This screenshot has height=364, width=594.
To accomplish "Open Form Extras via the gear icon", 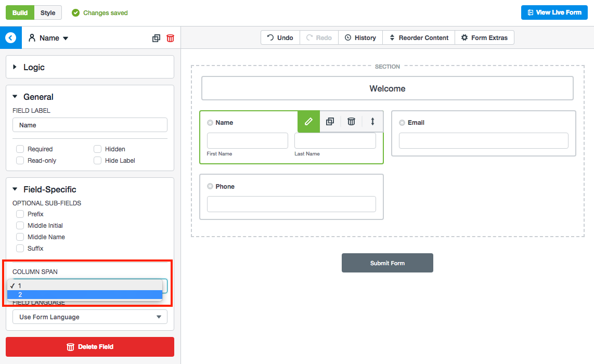I will [465, 37].
